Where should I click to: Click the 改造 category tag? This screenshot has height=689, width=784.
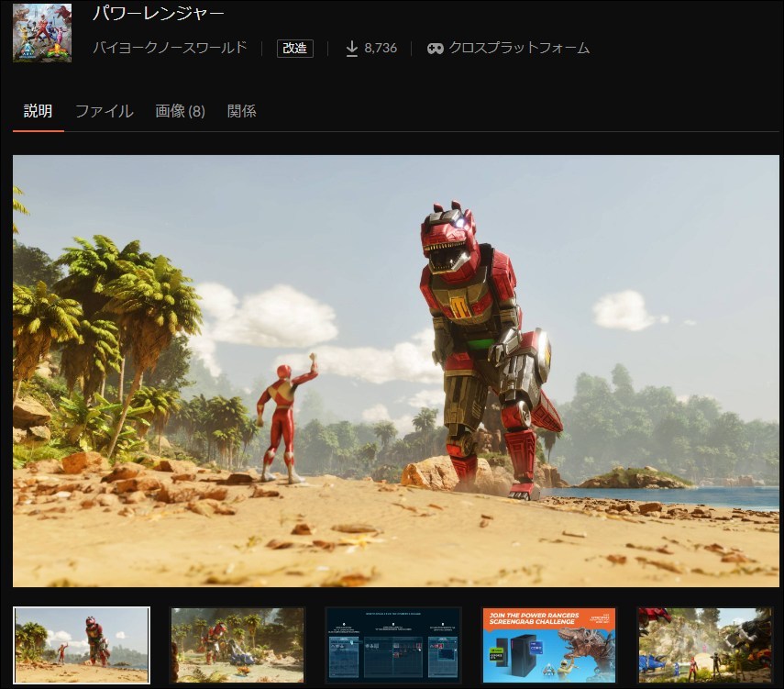(x=295, y=48)
